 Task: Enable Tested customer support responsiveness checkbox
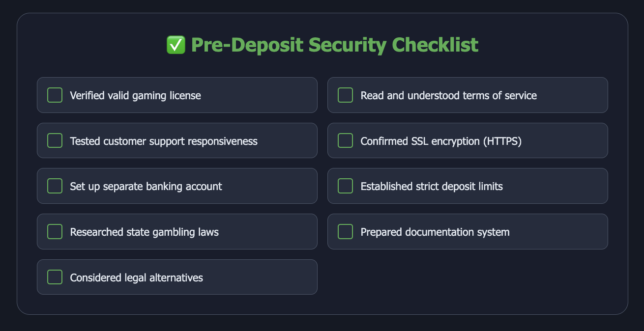(55, 140)
